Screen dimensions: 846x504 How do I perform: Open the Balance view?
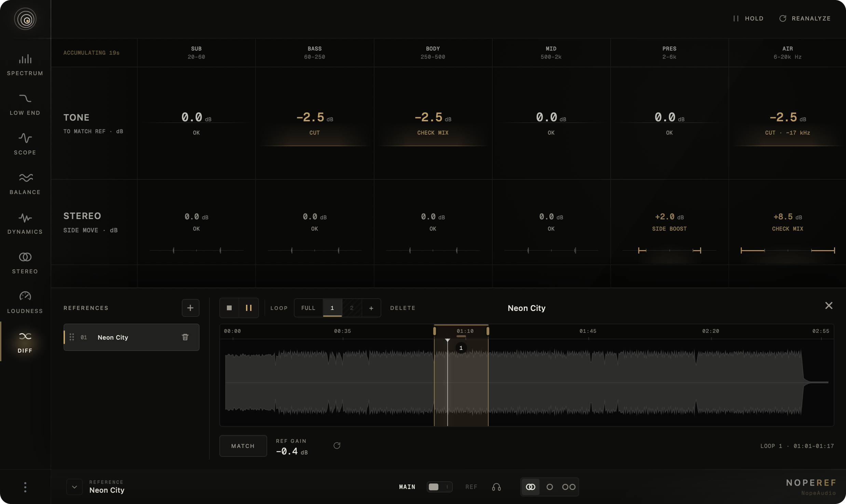coord(25,184)
